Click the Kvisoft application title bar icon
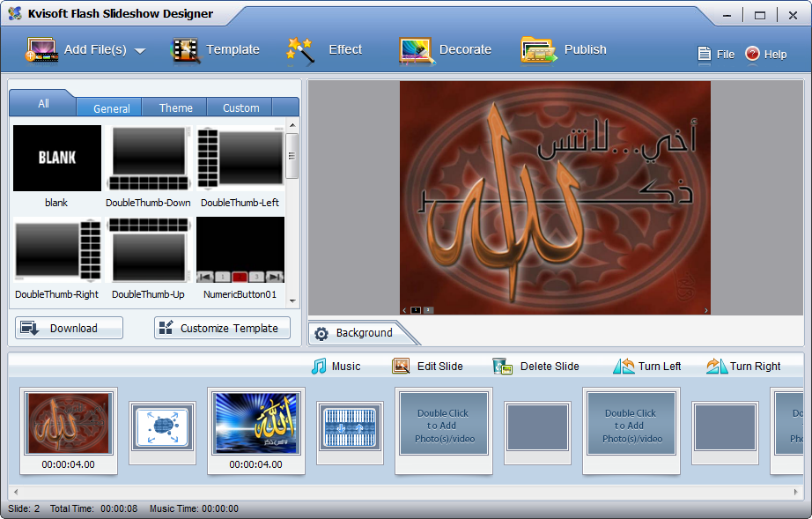Viewport: 812px width, 519px height. pos(15,13)
